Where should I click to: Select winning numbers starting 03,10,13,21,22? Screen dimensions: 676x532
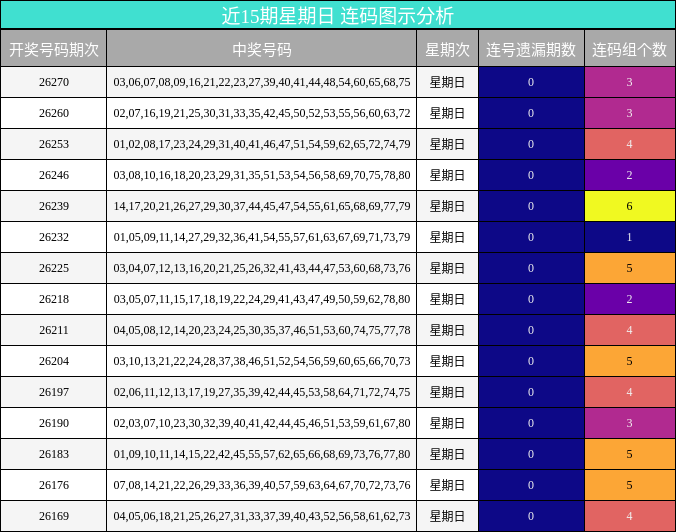pos(262,361)
